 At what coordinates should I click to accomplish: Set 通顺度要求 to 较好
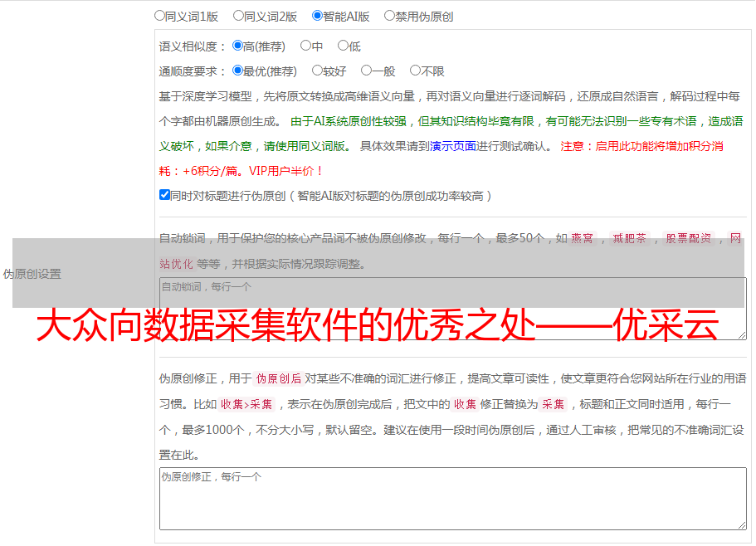point(317,71)
